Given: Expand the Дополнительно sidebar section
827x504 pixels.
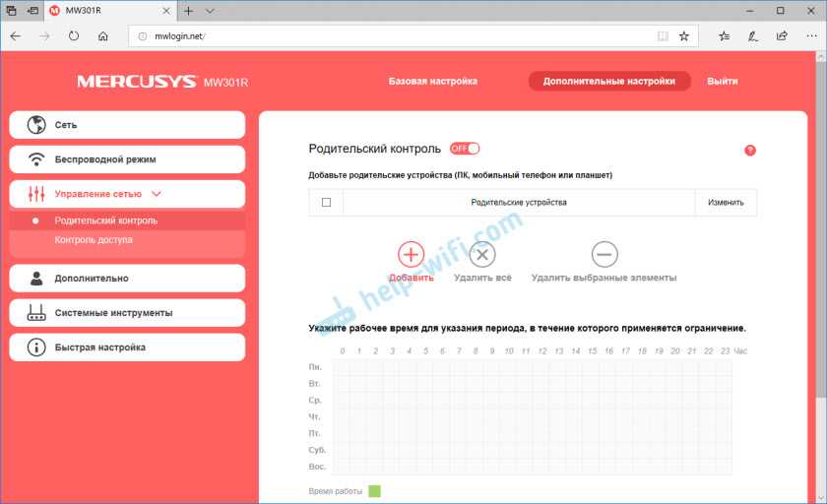Looking at the screenshot, I should (127, 279).
